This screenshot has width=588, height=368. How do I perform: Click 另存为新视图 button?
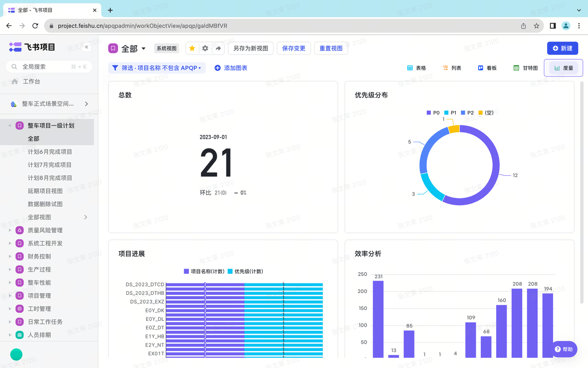click(251, 48)
